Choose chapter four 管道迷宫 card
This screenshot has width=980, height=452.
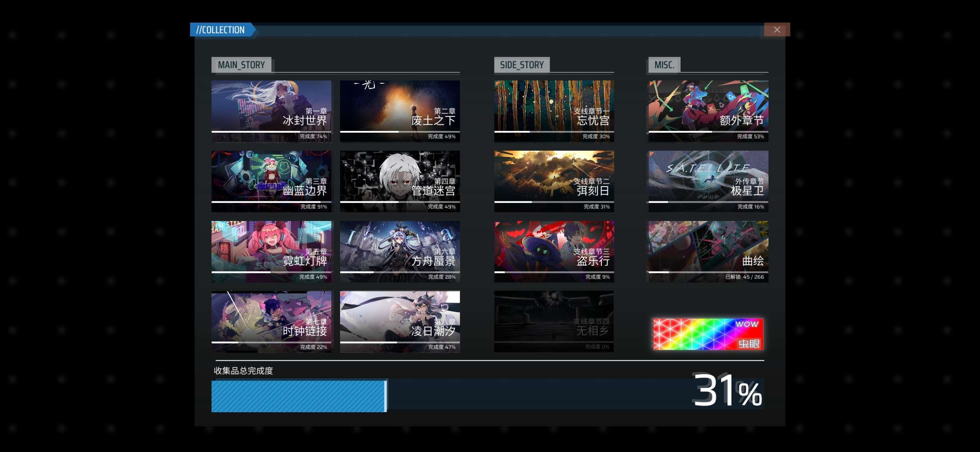(x=400, y=181)
